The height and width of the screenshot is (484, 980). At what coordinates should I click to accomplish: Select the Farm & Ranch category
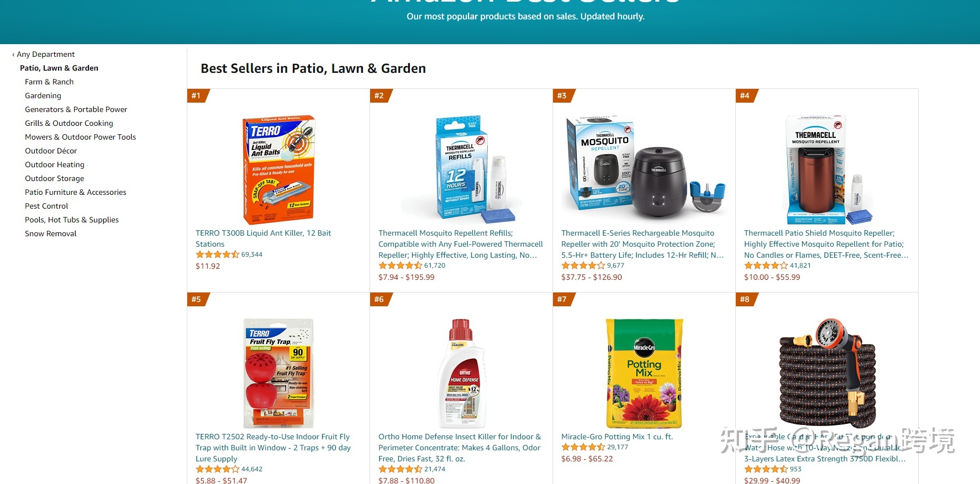click(x=49, y=82)
